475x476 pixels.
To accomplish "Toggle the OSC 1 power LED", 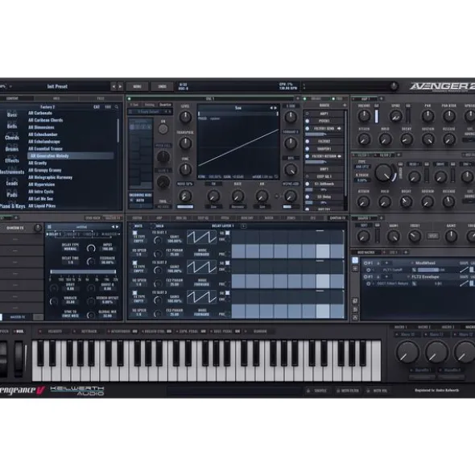I will pos(130,98).
